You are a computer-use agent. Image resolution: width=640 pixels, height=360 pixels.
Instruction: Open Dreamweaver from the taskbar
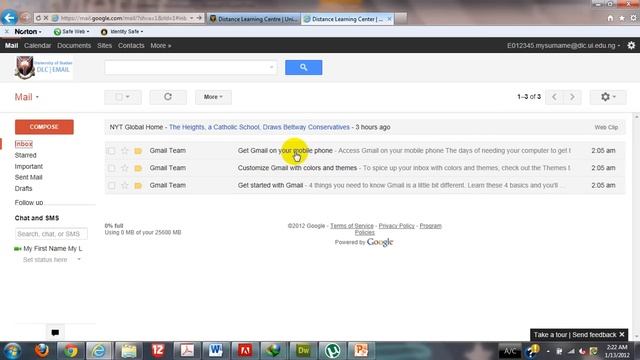303,351
